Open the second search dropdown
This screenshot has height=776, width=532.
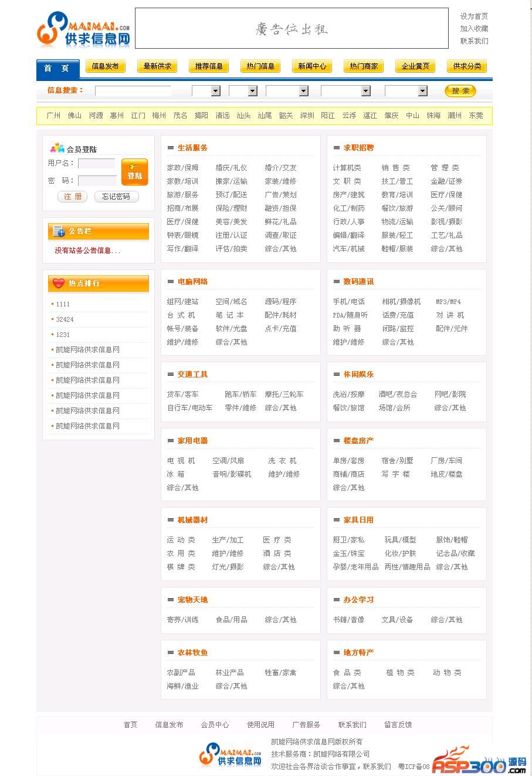pyautogui.click(x=243, y=91)
